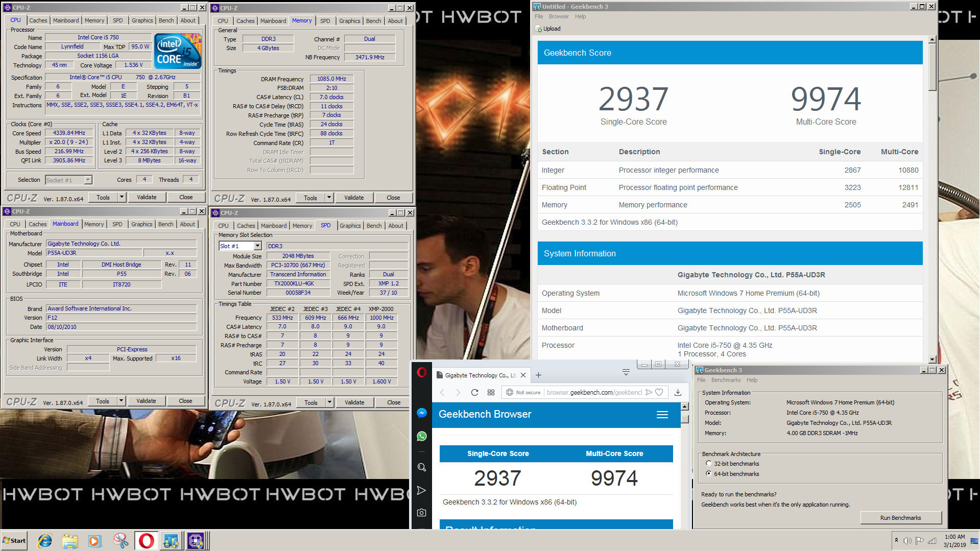The width and height of the screenshot is (980, 551).
Task: Open My Flow arrow icon in sidebar
Action: 421,490
